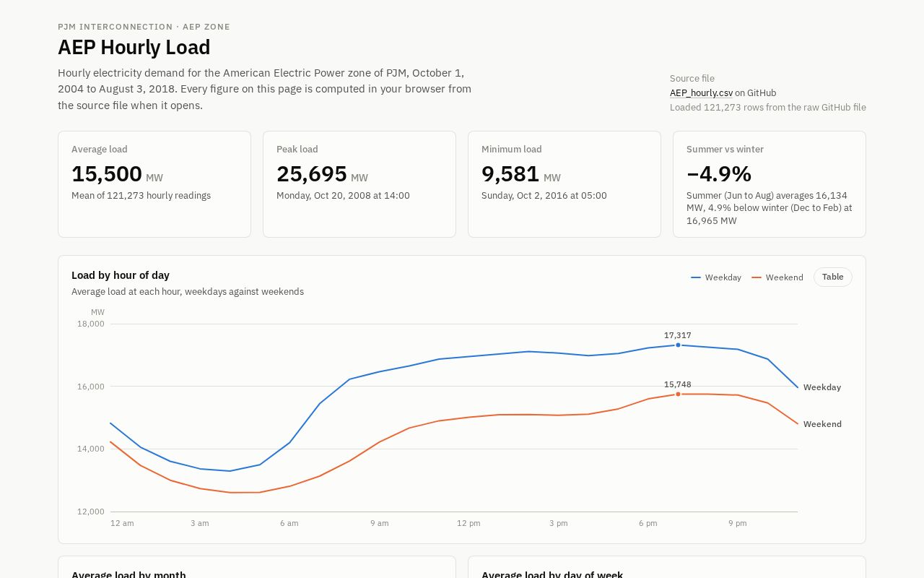
Task: Select the weekend peak point labeled 15,748
Action: click(x=678, y=394)
